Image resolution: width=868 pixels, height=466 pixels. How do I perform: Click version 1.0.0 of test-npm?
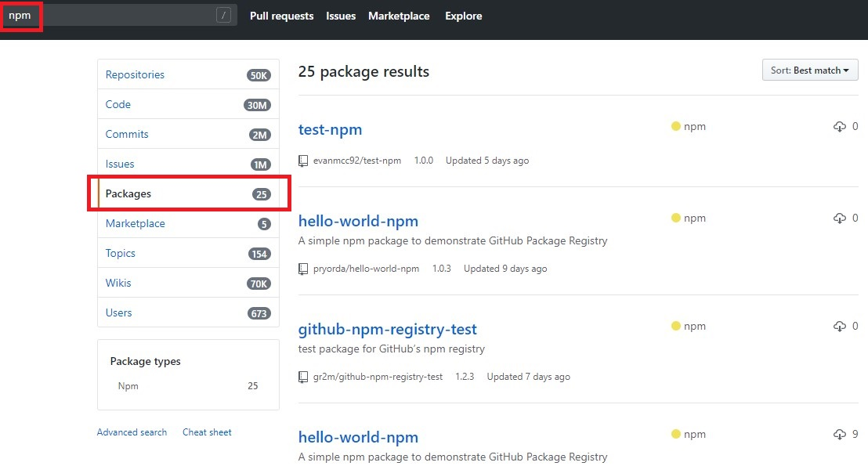[424, 161]
